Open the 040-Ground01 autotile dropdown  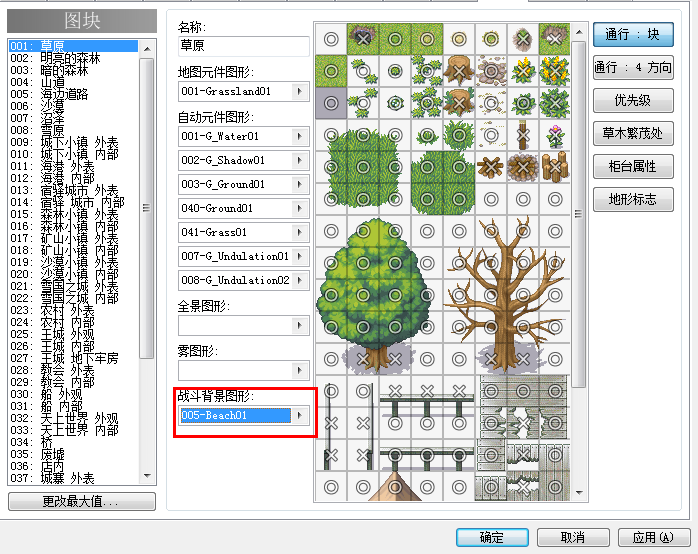[300, 208]
